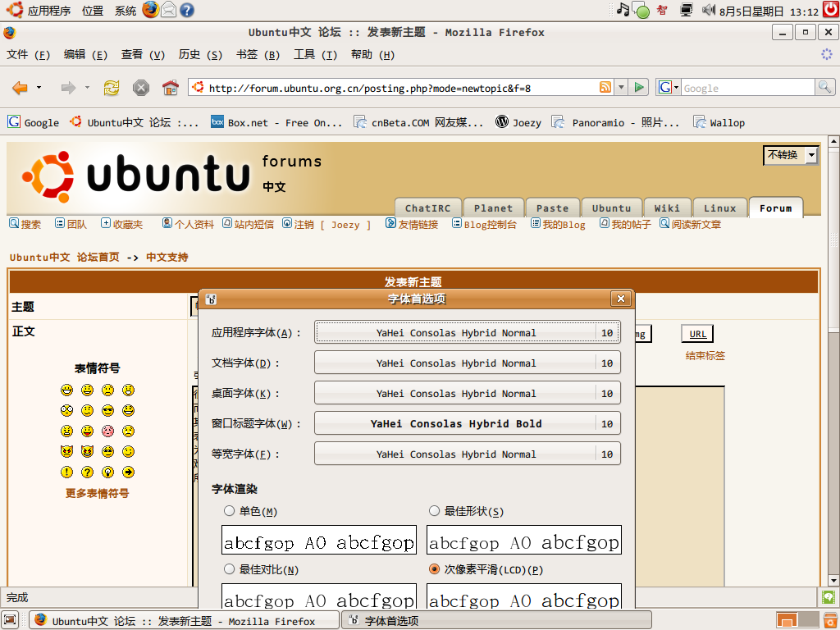Click the red power button in the panel

831,10
